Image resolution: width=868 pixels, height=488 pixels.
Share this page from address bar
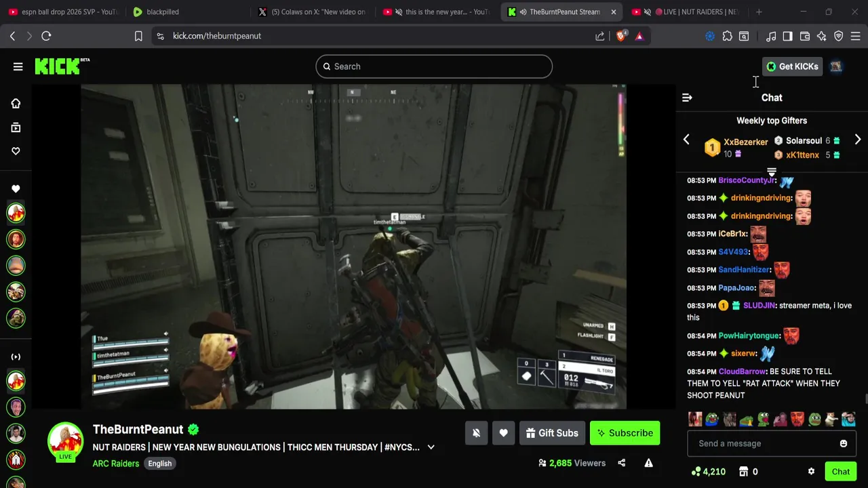pos(600,36)
